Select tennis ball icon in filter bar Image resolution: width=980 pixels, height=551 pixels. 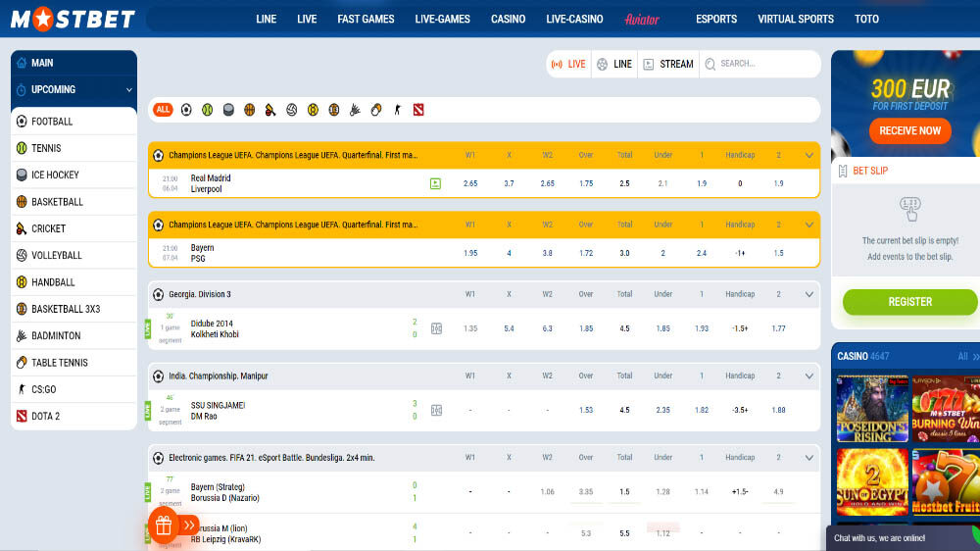pos(208,110)
